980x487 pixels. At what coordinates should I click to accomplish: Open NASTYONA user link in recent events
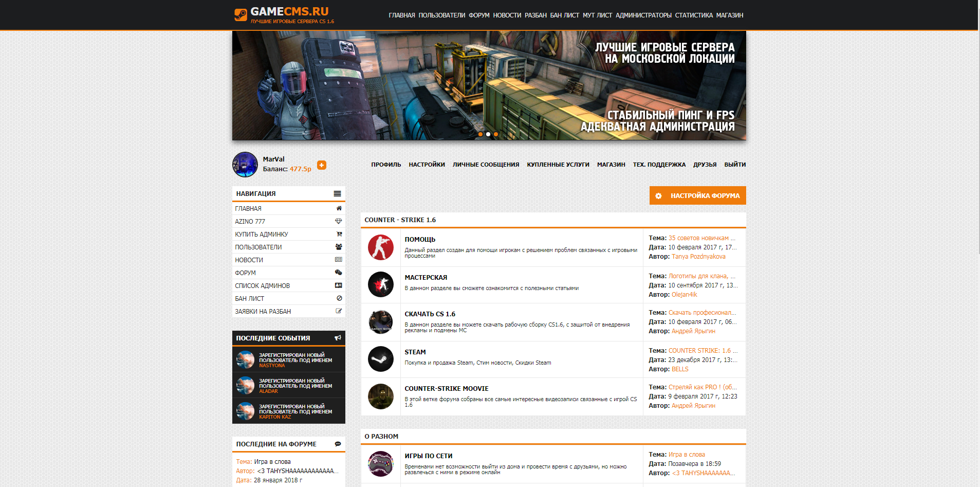272,366
